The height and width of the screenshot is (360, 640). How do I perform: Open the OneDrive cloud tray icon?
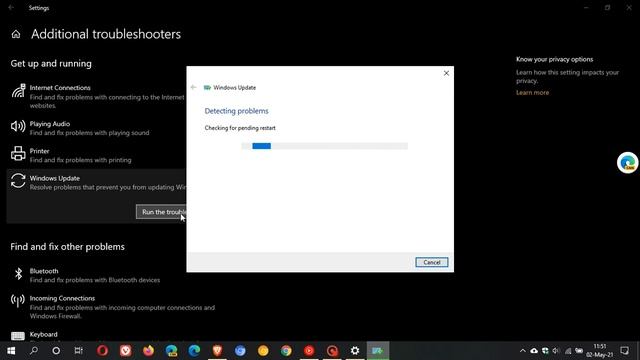pos(534,351)
